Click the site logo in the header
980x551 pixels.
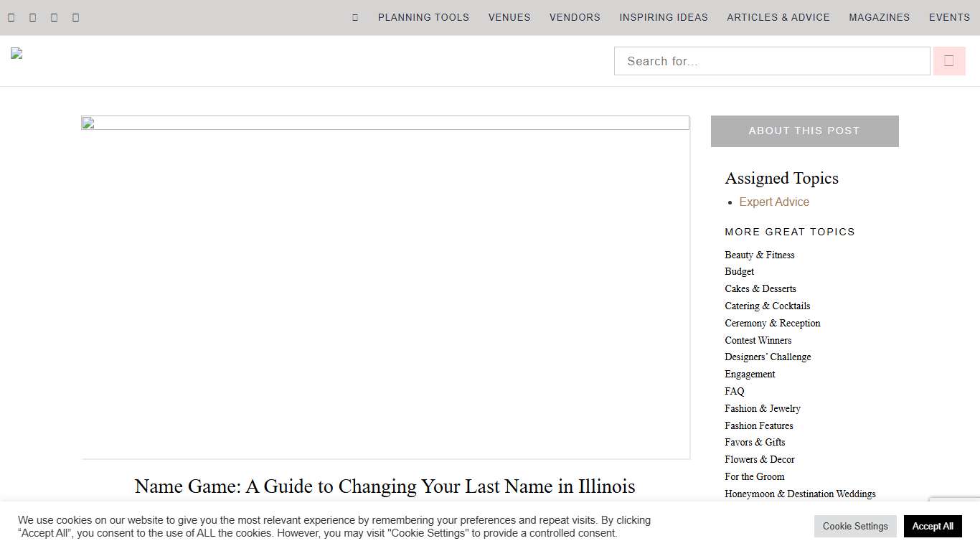pyautogui.click(x=16, y=52)
